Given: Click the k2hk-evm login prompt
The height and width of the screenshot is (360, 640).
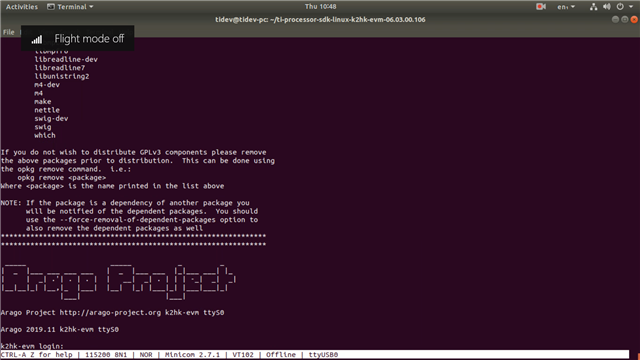Looking at the screenshot, I should [x=32, y=346].
